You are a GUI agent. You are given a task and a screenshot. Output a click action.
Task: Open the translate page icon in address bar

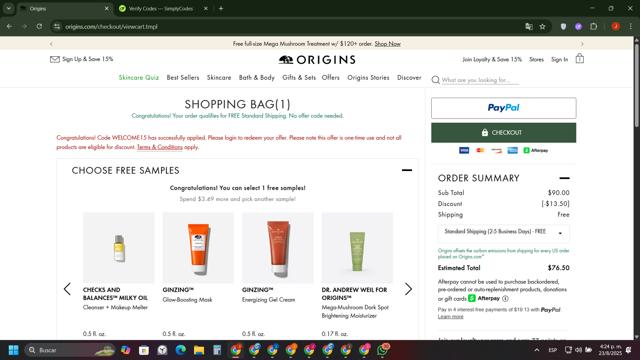tap(529, 27)
